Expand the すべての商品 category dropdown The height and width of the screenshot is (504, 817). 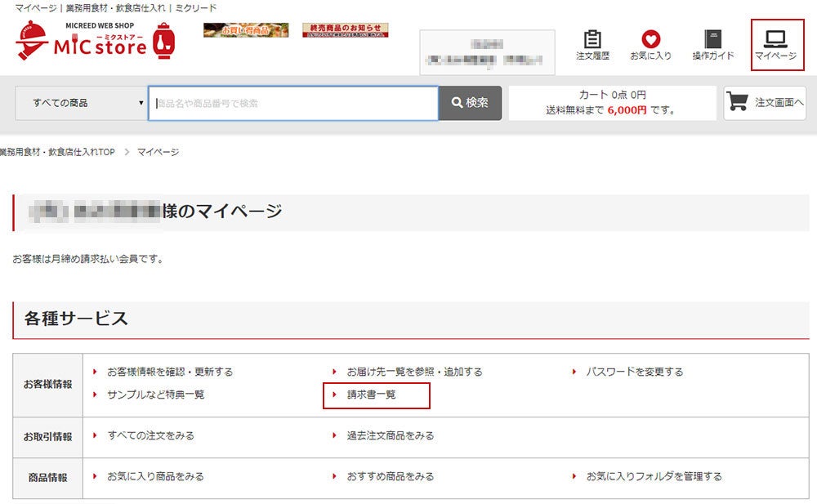click(x=81, y=103)
